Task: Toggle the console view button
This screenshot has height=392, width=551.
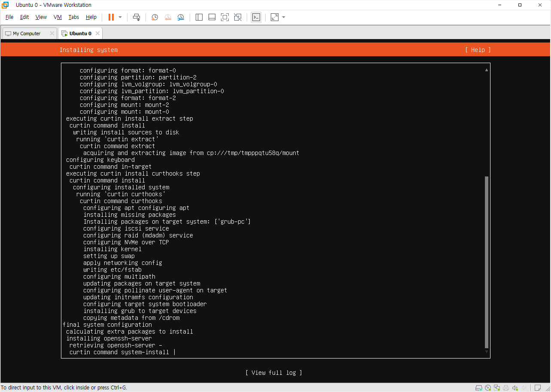Action: click(256, 17)
